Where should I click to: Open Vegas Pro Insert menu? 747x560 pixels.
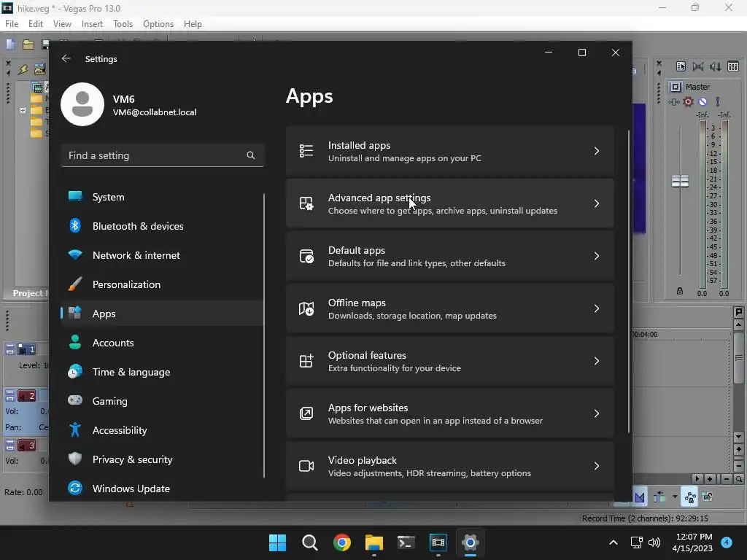(92, 24)
